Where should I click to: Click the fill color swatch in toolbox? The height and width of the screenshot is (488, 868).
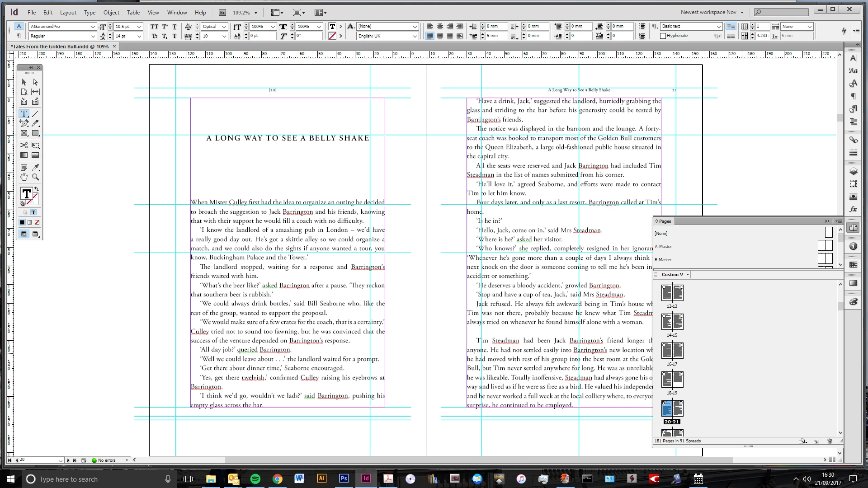pyautogui.click(x=26, y=194)
